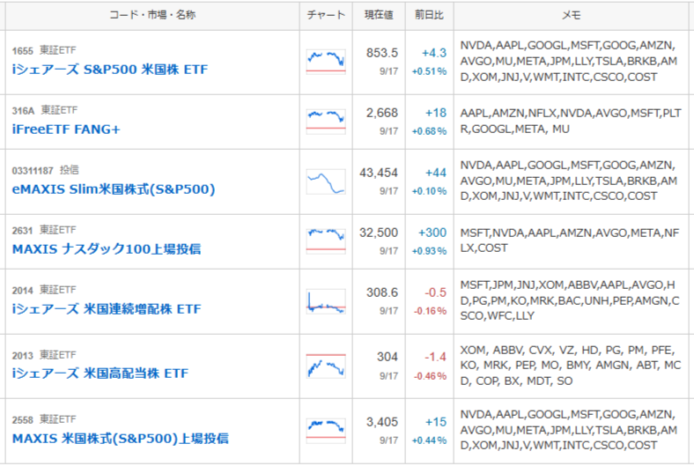Screen dimensions: 694x466
Task: Open MAXIS ナスダック100上場投信 link
Action: tap(106, 249)
